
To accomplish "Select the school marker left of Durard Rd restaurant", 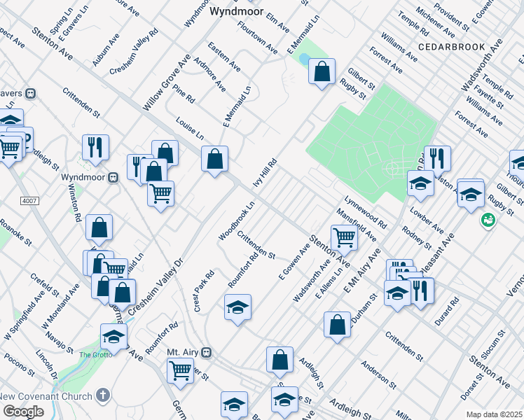I will point(397,295).
